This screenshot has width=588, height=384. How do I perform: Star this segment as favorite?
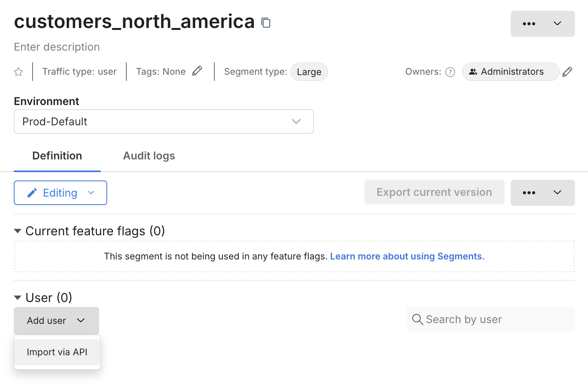coord(18,72)
